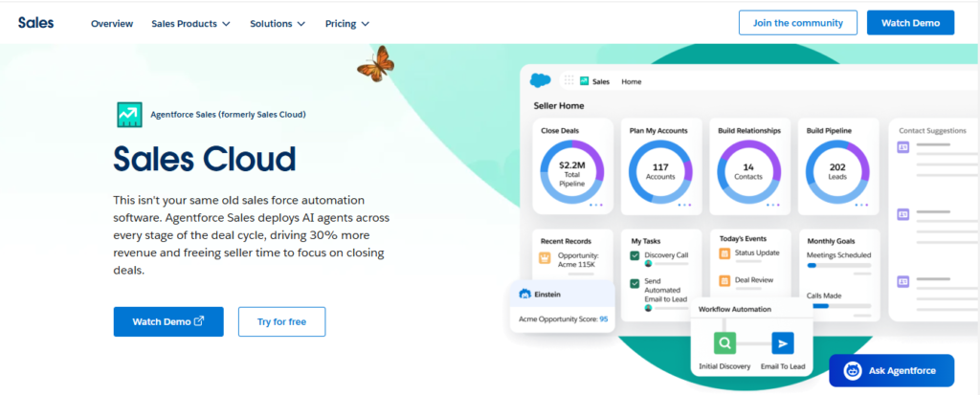Image resolution: width=980 pixels, height=395 pixels.
Task: Click the Contact Suggestions heading
Action: pos(933,131)
